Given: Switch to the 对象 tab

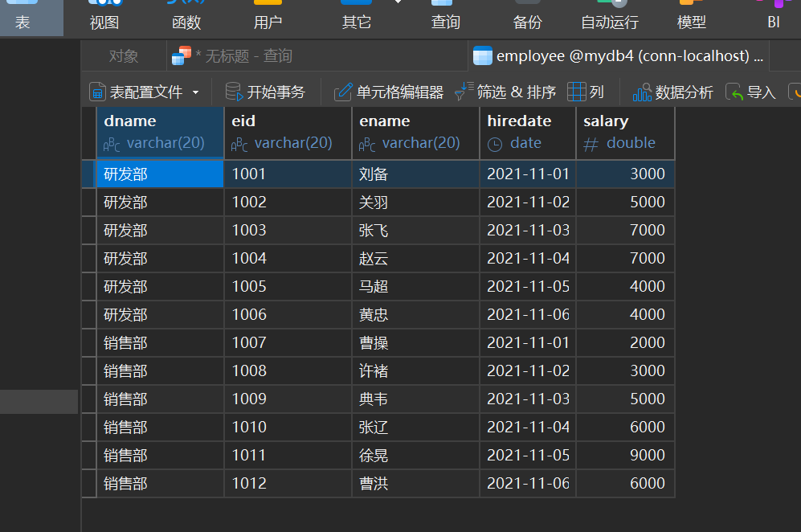Looking at the screenshot, I should point(124,55).
